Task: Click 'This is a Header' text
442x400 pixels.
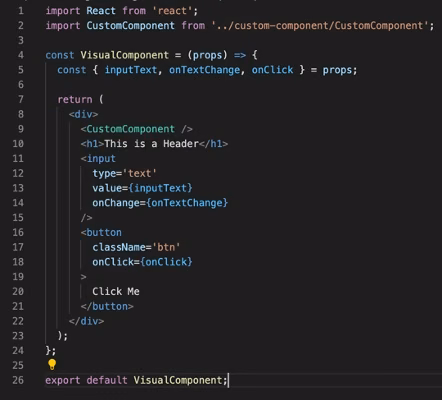Action: [151, 144]
